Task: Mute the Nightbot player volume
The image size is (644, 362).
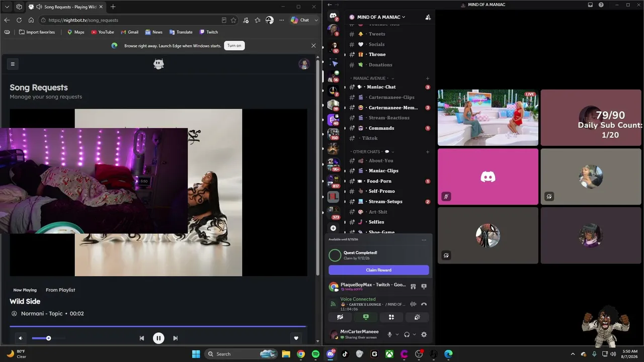Action: [x=21, y=338]
